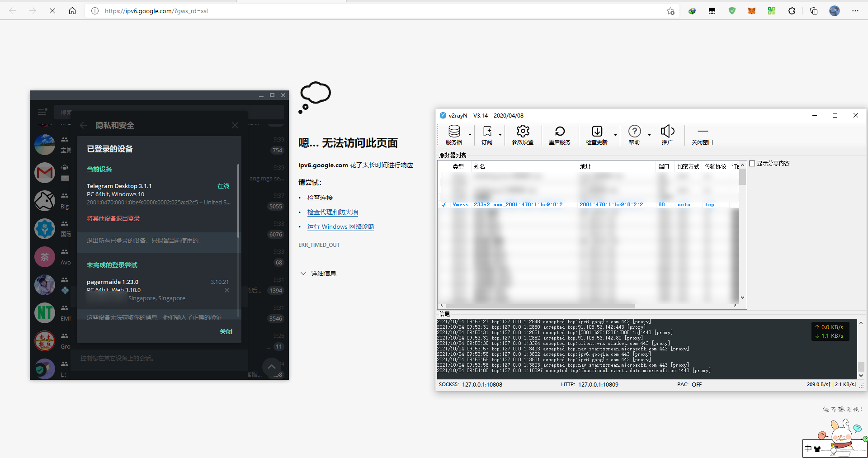
Task: Open dropdown arrow next to 帮助 icon
Action: click(x=649, y=135)
